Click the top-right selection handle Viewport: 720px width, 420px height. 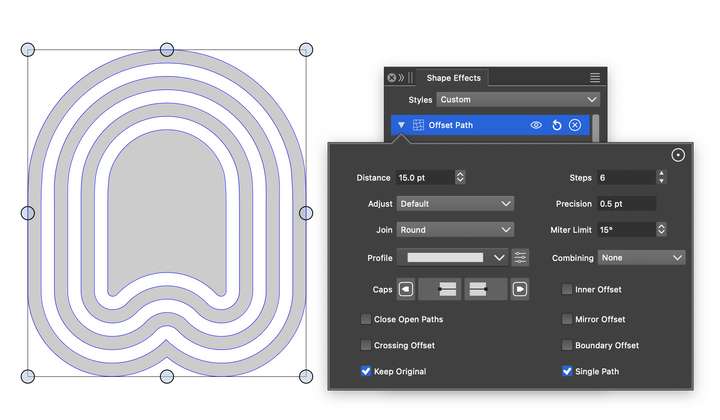pyautogui.click(x=306, y=50)
